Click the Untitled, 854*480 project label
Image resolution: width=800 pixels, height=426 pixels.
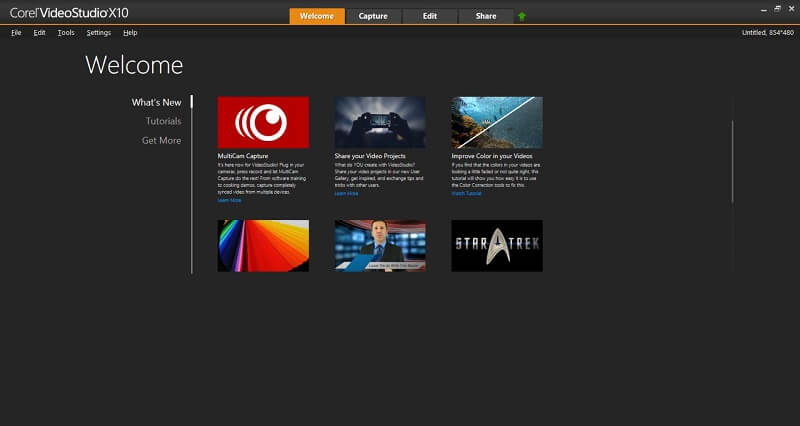(x=768, y=33)
